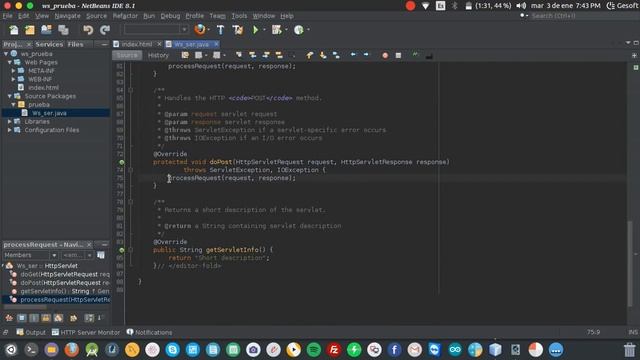Click the Shift Line Left arrow icon

[353, 55]
